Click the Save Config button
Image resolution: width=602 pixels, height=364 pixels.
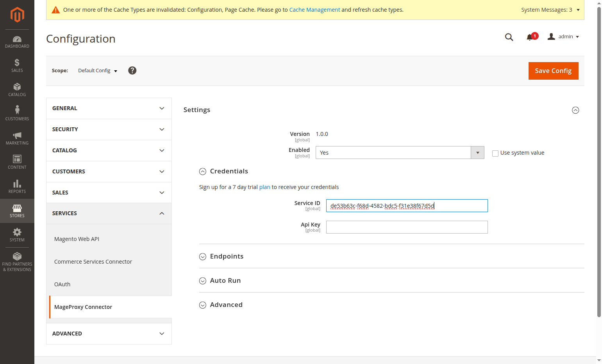(x=553, y=71)
